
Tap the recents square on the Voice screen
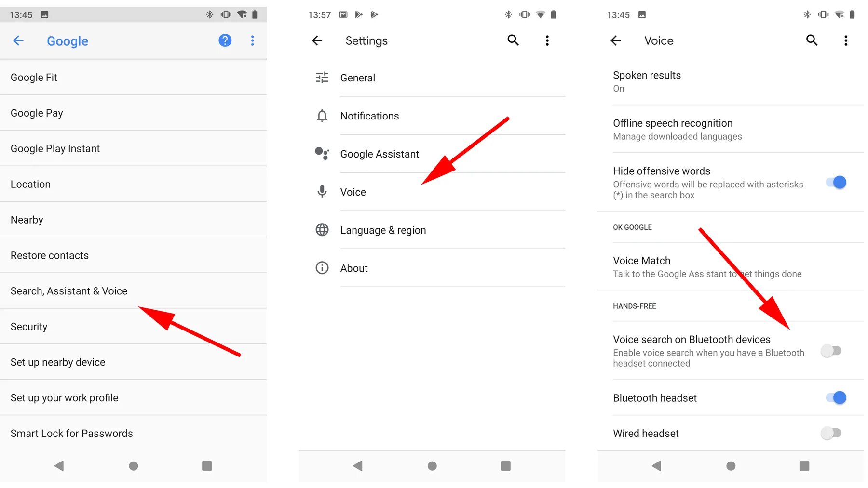pos(804,466)
